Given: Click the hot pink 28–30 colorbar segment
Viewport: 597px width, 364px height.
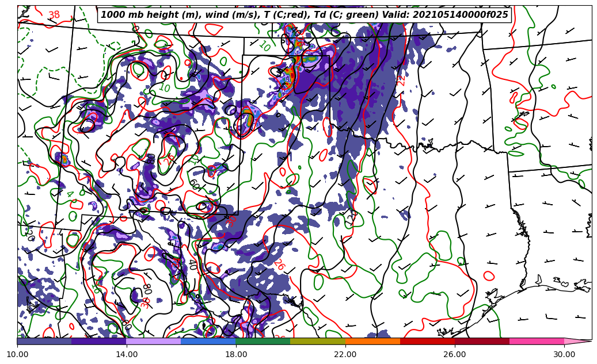Looking at the screenshot, I should (x=536, y=341).
